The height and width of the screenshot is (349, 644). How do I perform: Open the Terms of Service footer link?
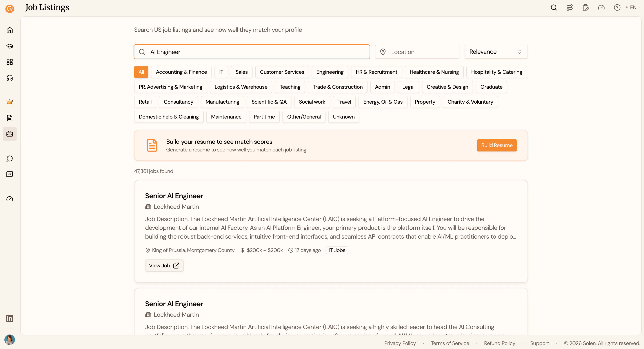tap(450, 343)
